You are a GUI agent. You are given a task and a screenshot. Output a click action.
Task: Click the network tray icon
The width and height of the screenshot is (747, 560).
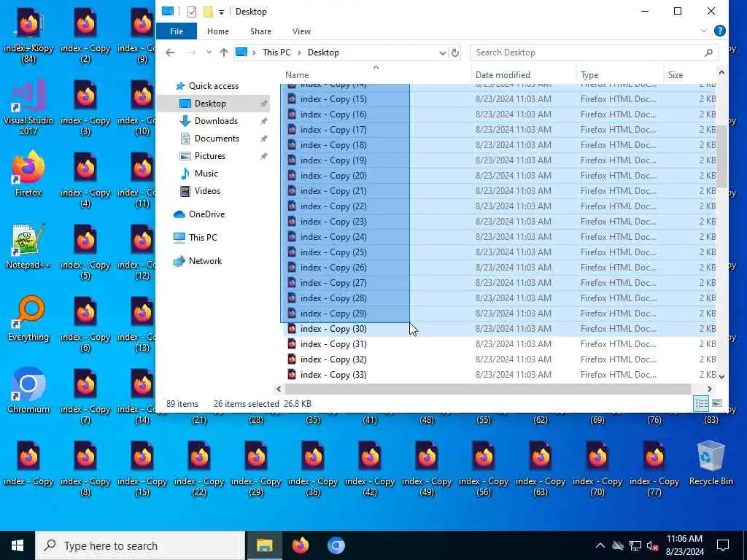coord(635,545)
